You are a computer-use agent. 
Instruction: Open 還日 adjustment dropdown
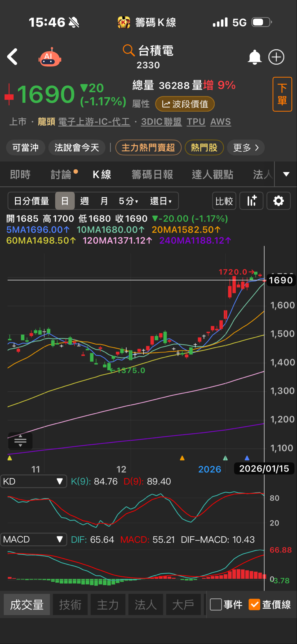pos(161,201)
